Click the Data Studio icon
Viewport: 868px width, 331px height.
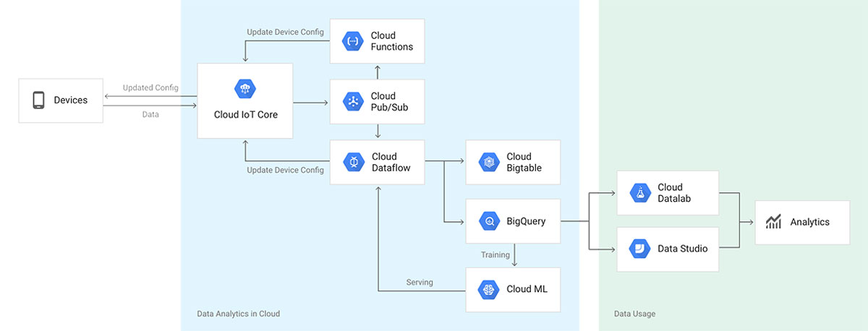[x=639, y=249]
